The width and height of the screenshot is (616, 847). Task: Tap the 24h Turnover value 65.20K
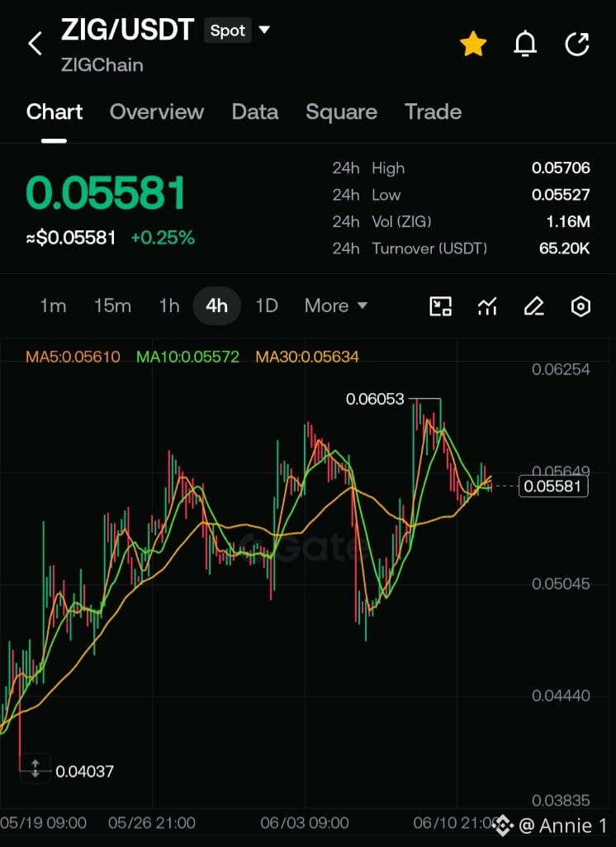(565, 248)
